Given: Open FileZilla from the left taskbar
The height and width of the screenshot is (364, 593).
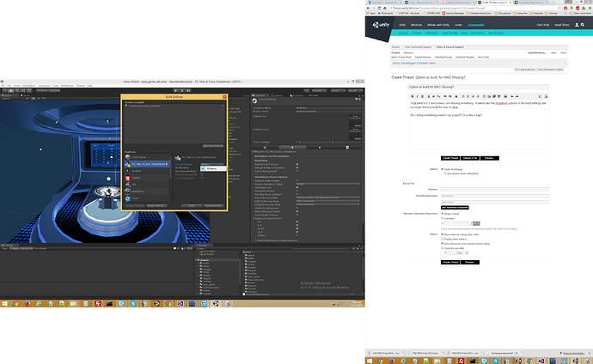Looking at the screenshot, I should pos(98,304).
